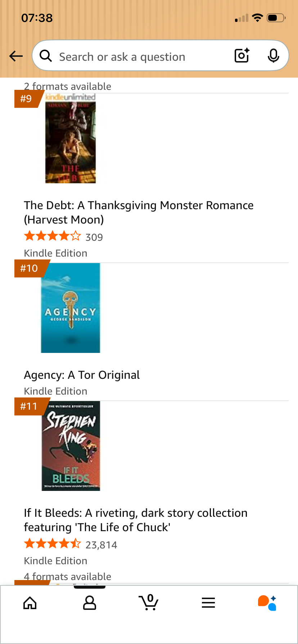This screenshot has height=644, width=298.
Task: View the 23,814 ratings for If It Bleeds
Action: pyautogui.click(x=101, y=545)
